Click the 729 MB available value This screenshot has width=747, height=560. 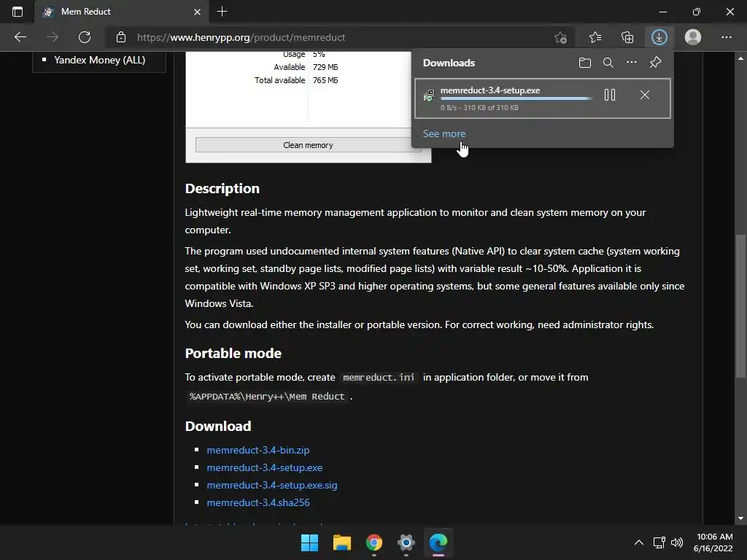click(325, 67)
